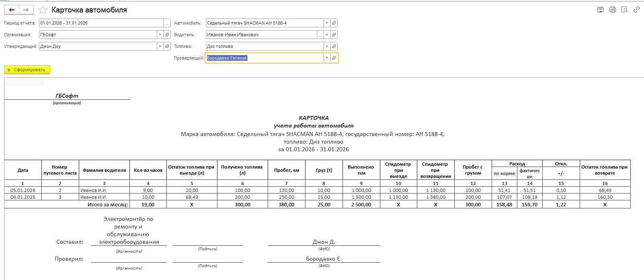Add report to favorites with star
This screenshot has width=644, height=280.
tap(43, 10)
